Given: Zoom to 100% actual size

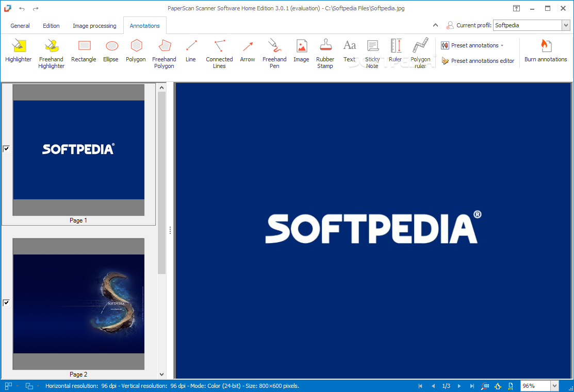Looking at the screenshot, I should [485, 386].
